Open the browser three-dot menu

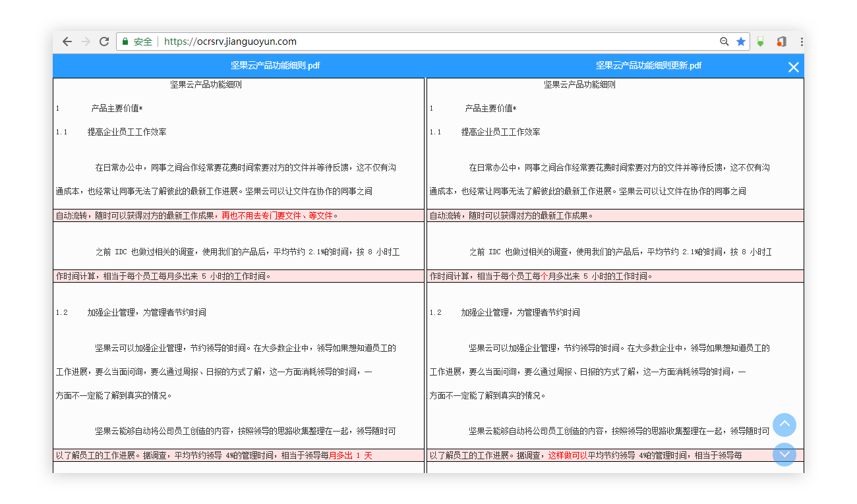click(x=801, y=42)
